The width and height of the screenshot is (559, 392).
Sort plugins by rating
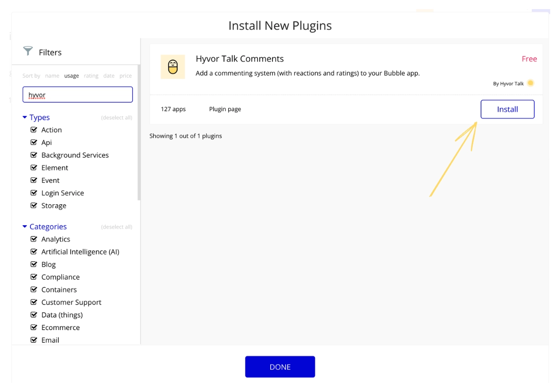[x=91, y=76]
